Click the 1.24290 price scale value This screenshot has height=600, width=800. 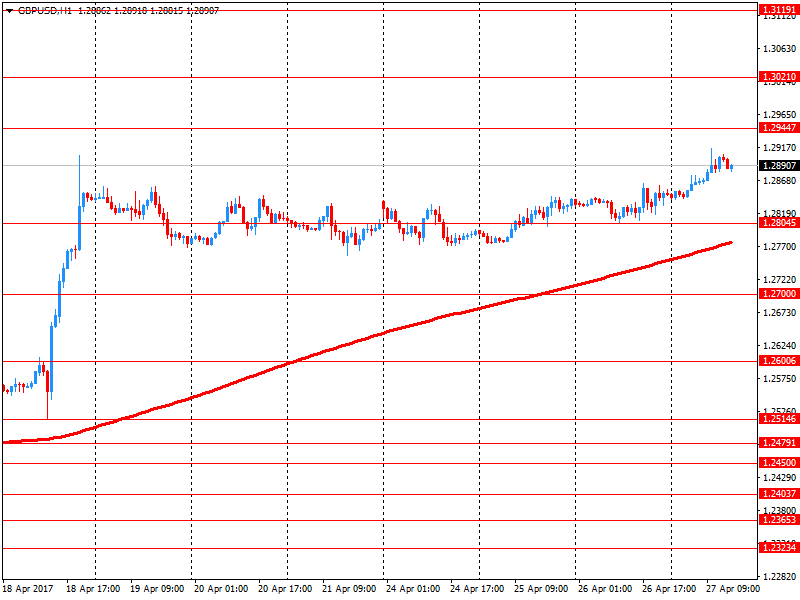point(780,478)
